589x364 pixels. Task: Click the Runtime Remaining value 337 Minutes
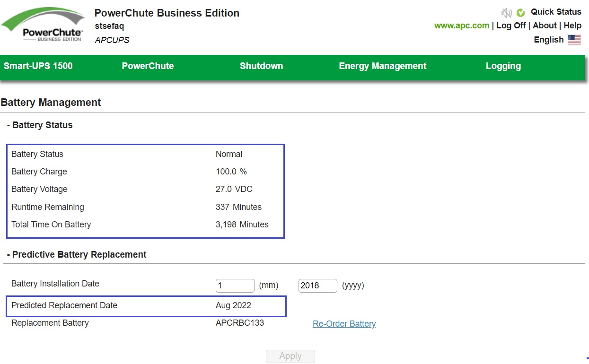tap(238, 207)
